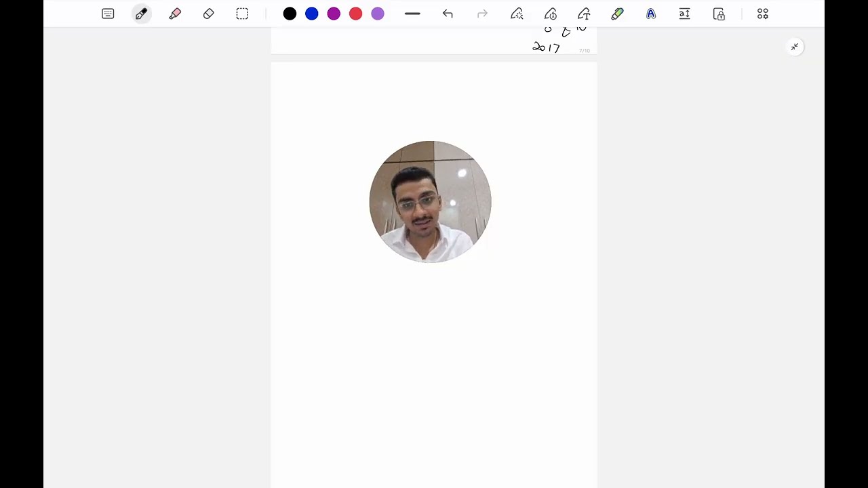This screenshot has height=488, width=868.
Task: Pick the red pen color
Action: point(355,14)
